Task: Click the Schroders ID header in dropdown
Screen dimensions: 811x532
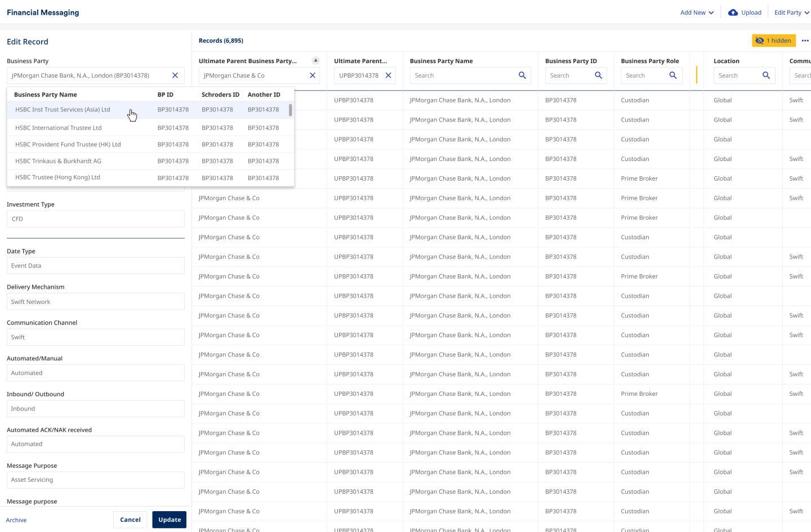Action: click(221, 95)
